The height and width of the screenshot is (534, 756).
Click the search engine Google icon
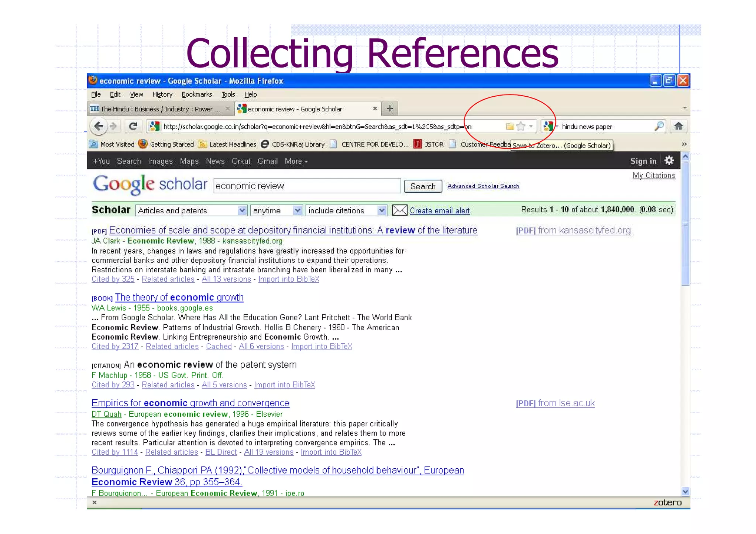click(x=548, y=127)
